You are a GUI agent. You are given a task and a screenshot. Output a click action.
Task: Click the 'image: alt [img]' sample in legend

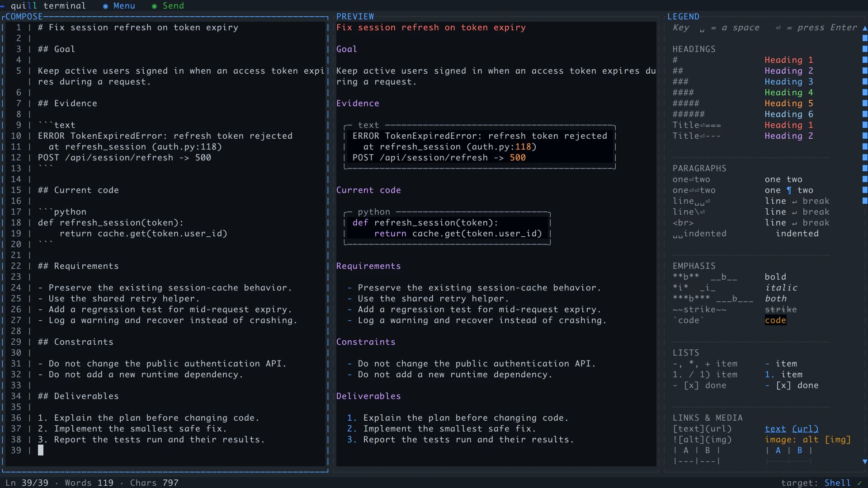point(808,440)
